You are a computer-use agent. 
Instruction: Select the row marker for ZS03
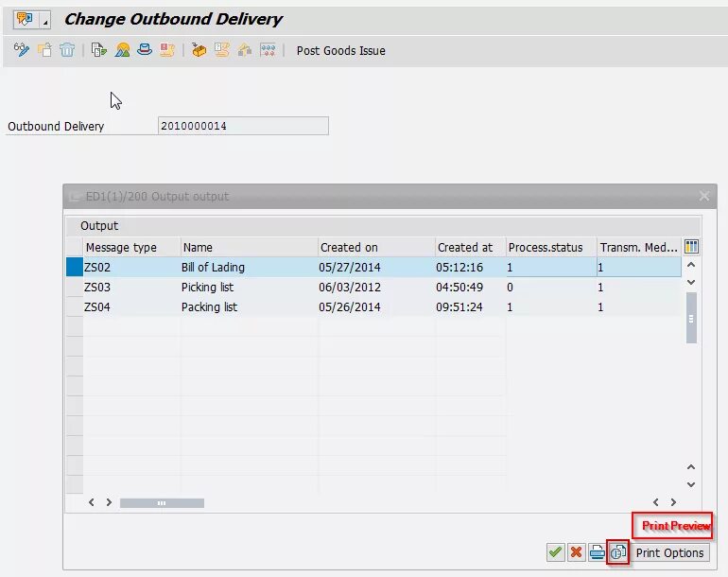(75, 288)
